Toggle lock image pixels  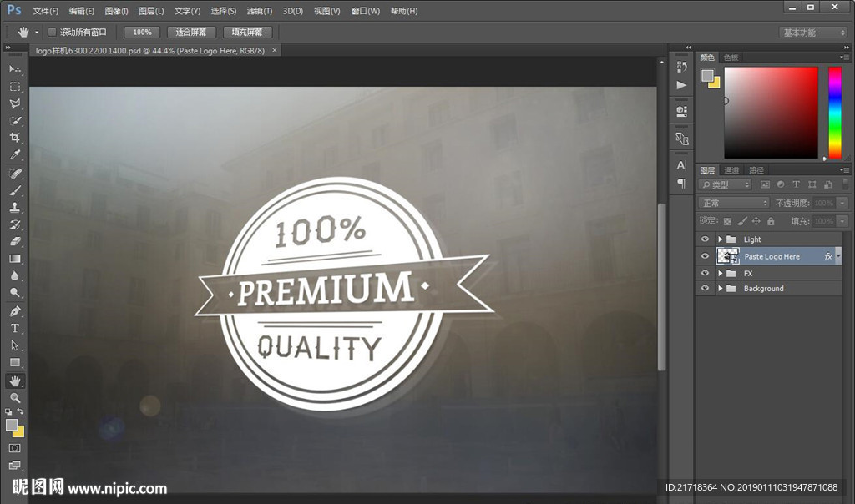coord(741,221)
